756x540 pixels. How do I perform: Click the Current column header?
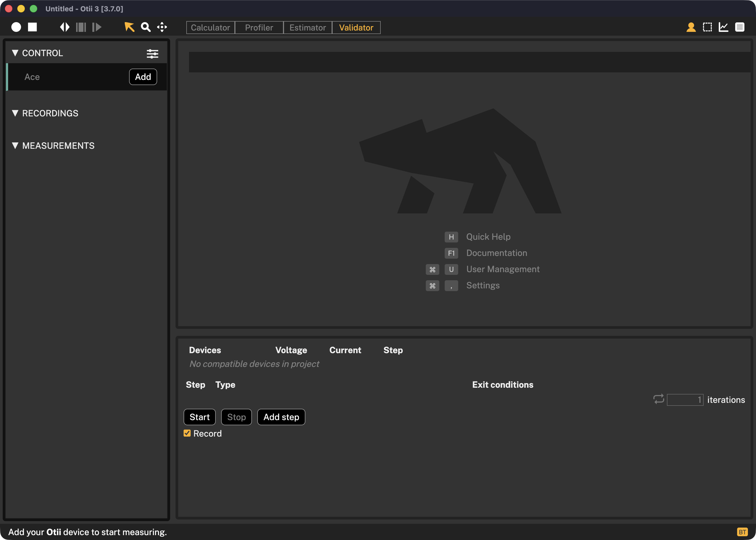(x=345, y=350)
